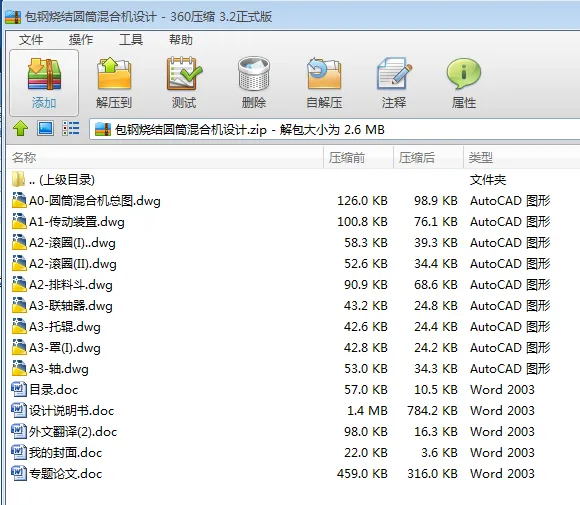
Task: Sort by the 类型 column header
Action: tap(522, 158)
